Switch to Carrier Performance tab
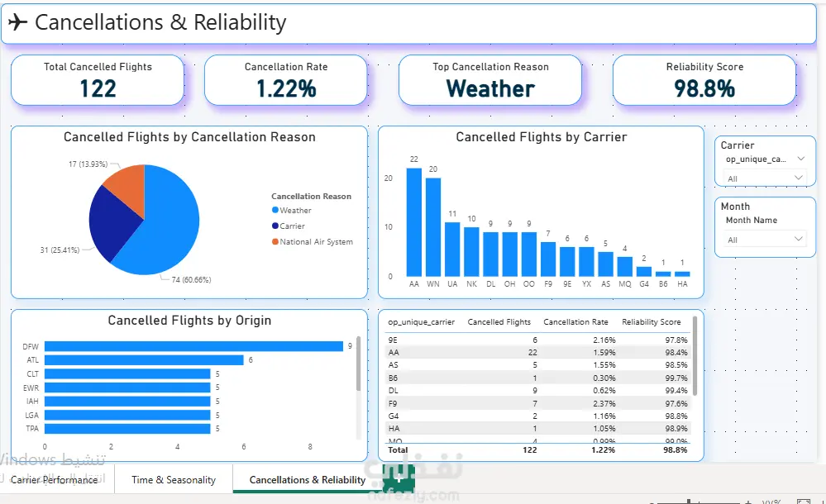The image size is (826, 504). click(55, 480)
